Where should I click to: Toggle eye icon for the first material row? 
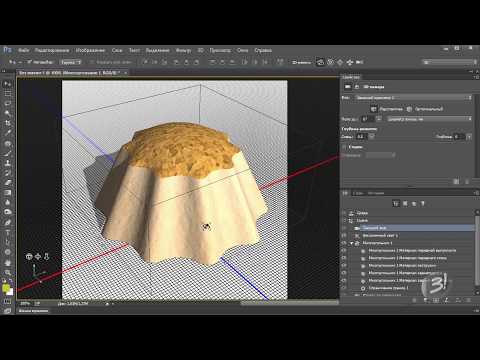(345, 250)
